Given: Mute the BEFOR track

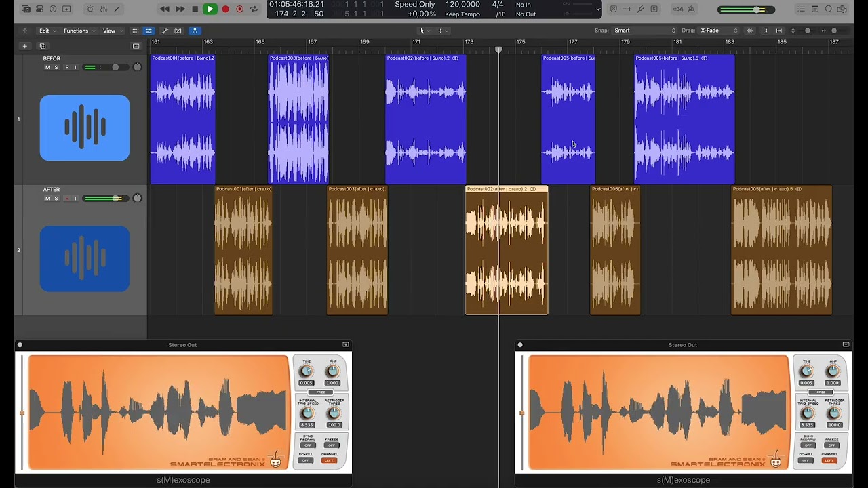Looking at the screenshot, I should click(47, 68).
